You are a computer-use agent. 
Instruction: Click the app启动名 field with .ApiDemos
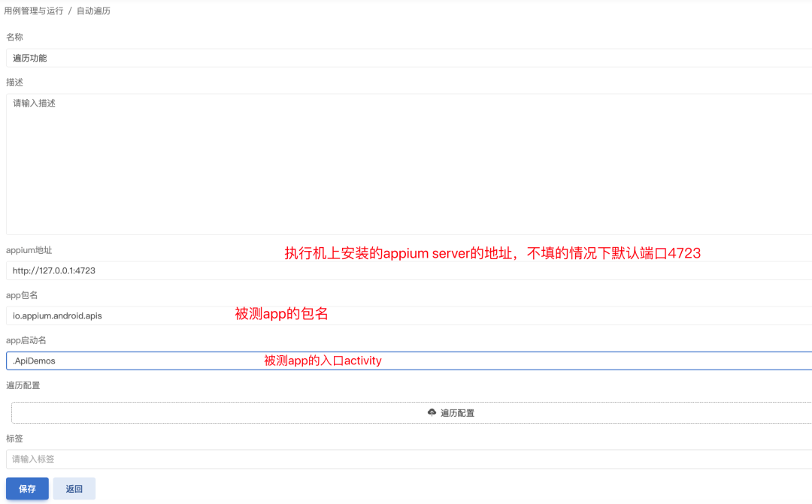click(x=409, y=361)
